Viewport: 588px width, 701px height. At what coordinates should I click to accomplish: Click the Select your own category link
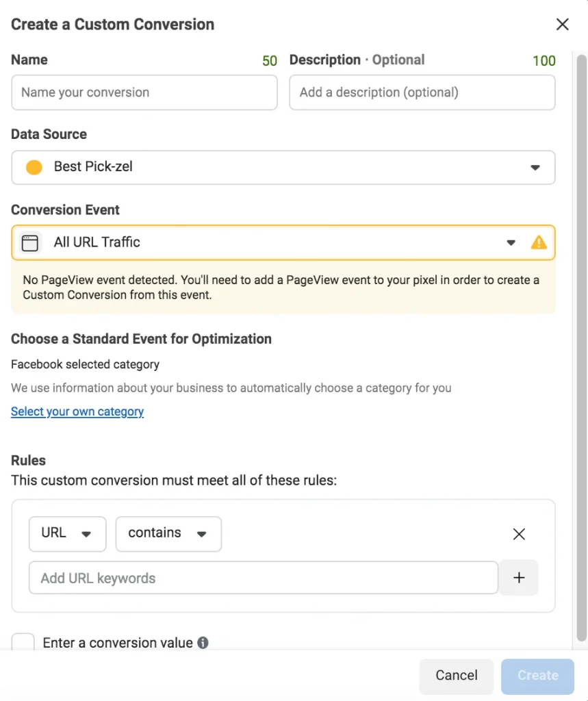point(77,411)
